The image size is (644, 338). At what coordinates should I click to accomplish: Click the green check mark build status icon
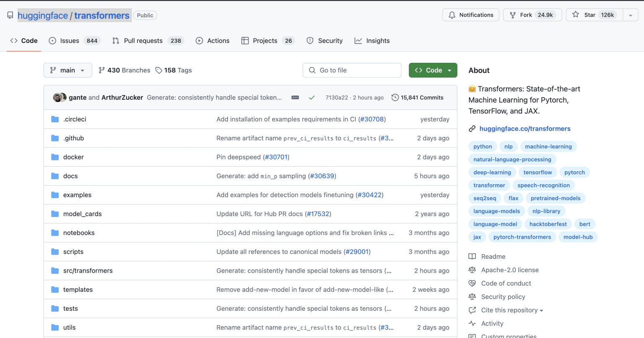tap(312, 97)
